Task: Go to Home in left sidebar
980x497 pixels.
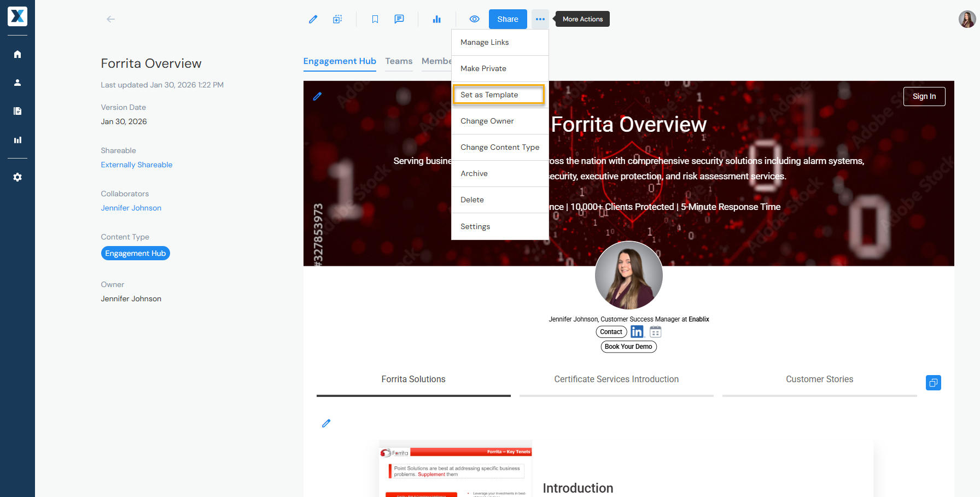Action: [17, 54]
